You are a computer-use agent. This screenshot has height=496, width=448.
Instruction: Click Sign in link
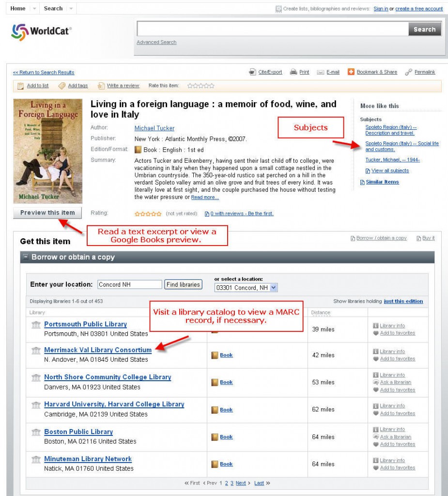[x=381, y=9]
